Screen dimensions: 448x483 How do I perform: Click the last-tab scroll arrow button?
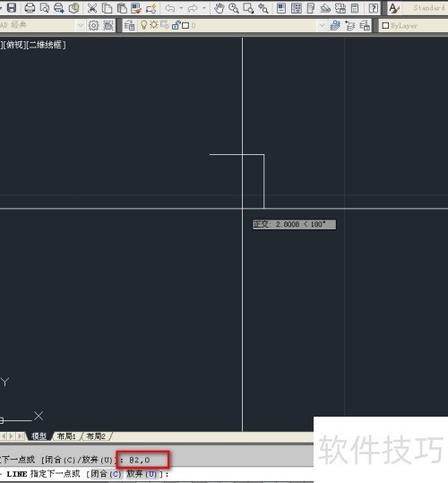[21, 436]
